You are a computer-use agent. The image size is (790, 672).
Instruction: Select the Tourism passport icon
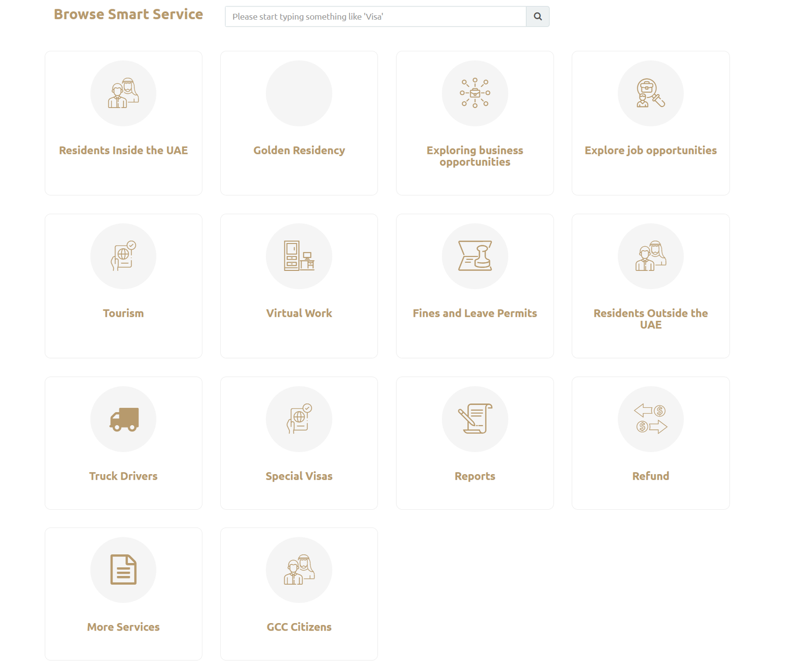123,256
